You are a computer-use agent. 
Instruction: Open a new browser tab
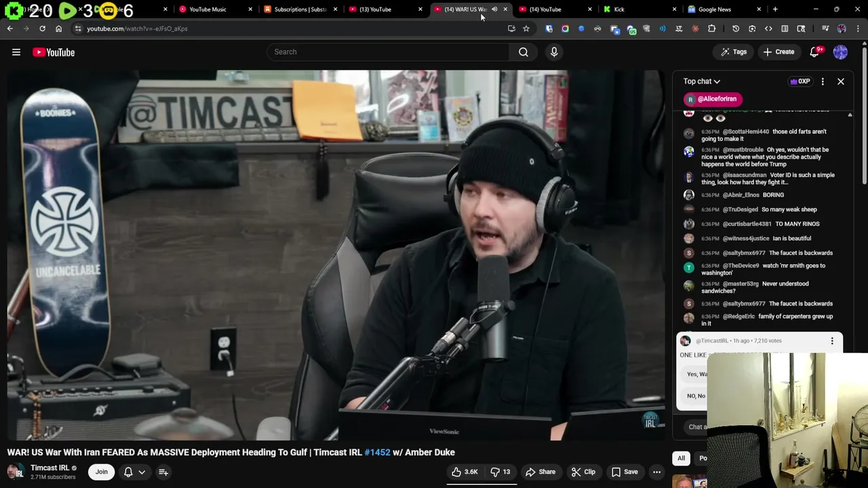pyautogui.click(x=775, y=9)
